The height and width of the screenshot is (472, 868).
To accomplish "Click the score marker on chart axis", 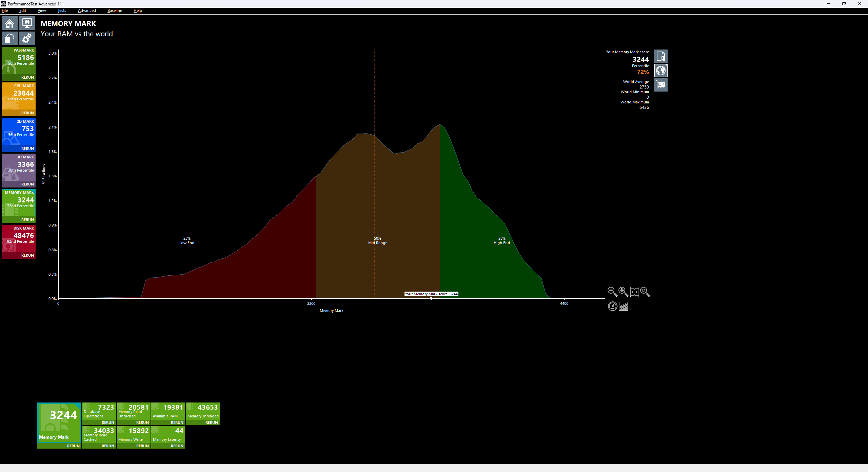I will coord(431,298).
